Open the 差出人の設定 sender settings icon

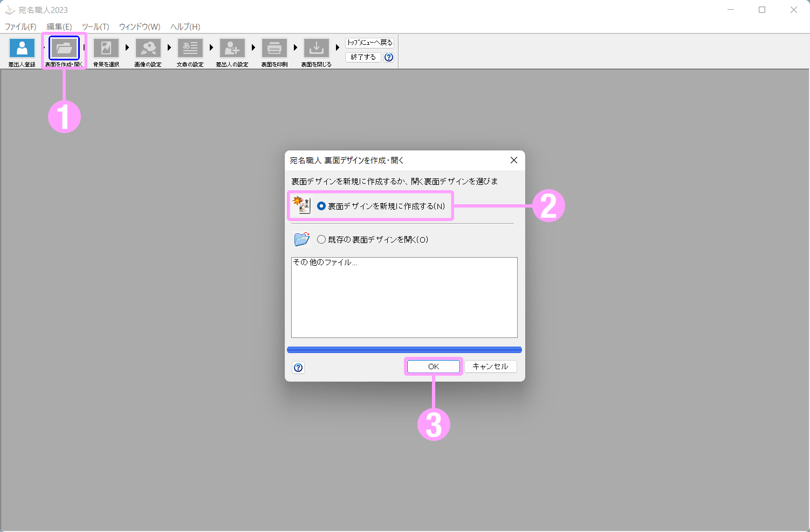[232, 49]
